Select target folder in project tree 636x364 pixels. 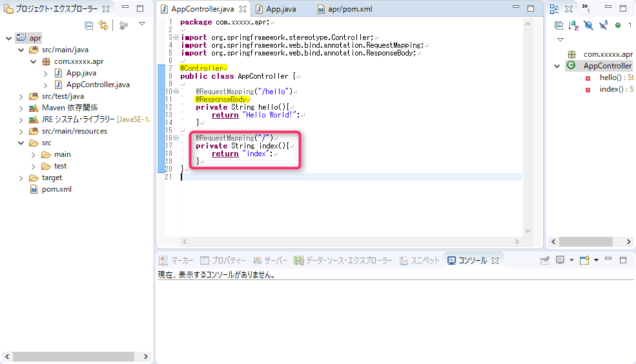point(52,177)
